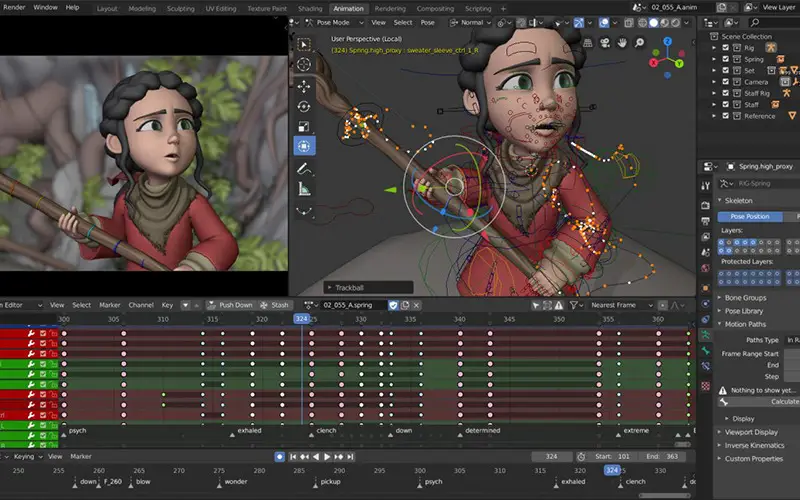Collapse the Motion Paths panel
800x500 pixels.
pos(745,324)
